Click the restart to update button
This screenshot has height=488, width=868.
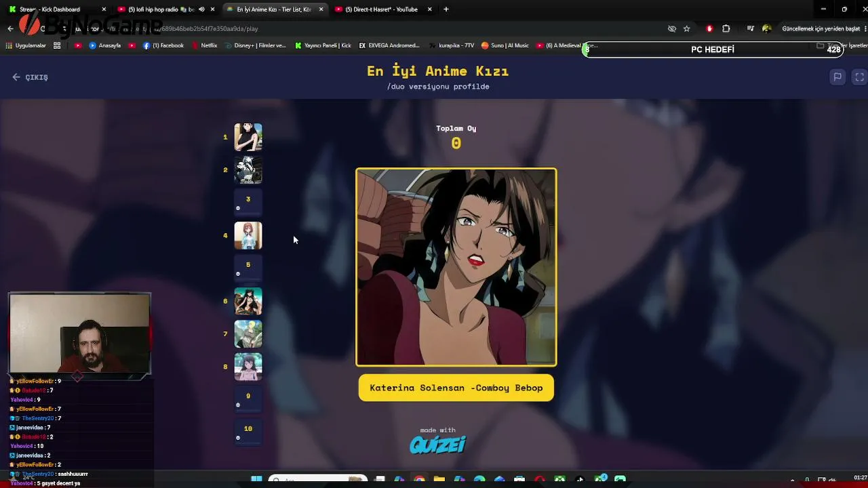pyautogui.click(x=821, y=28)
